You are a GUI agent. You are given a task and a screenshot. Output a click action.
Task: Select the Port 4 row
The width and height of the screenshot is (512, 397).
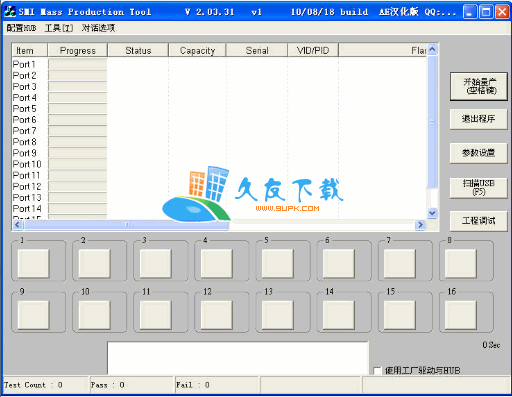click(219, 98)
